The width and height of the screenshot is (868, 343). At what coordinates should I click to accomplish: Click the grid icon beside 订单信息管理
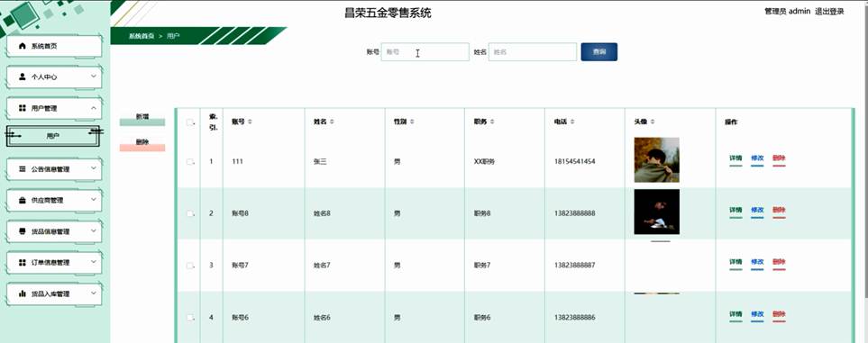[23, 262]
